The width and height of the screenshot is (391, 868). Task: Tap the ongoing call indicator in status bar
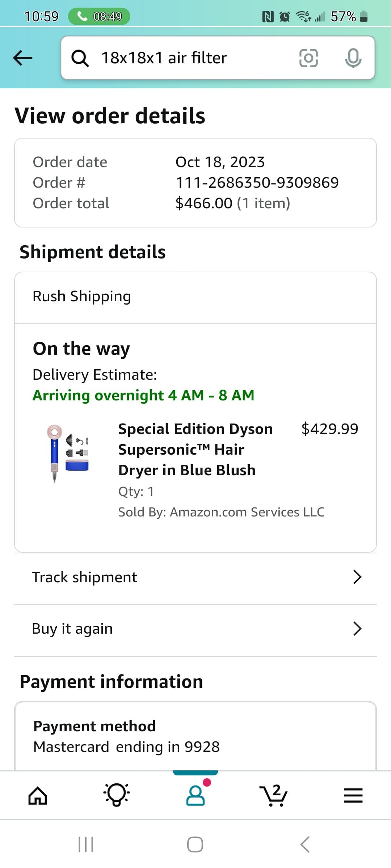pos(99,16)
